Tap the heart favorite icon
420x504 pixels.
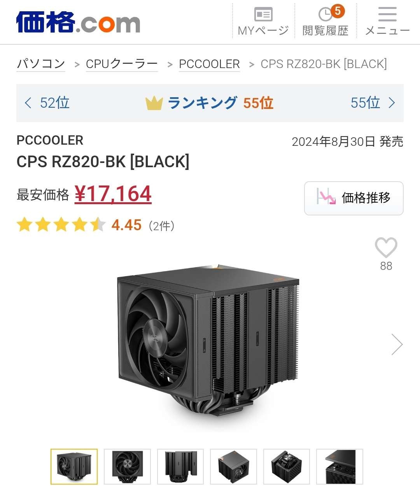[386, 248]
